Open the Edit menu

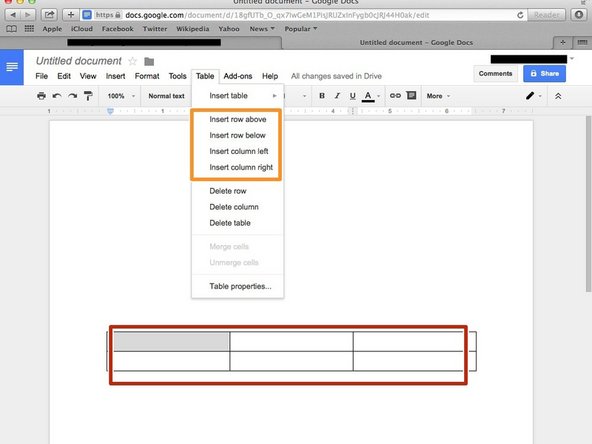tap(64, 76)
